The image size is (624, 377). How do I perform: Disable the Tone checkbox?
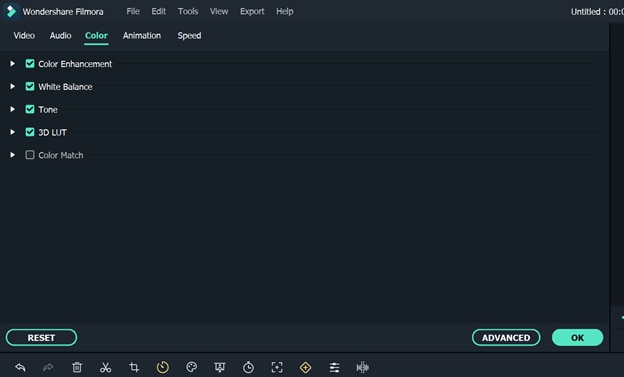point(30,109)
